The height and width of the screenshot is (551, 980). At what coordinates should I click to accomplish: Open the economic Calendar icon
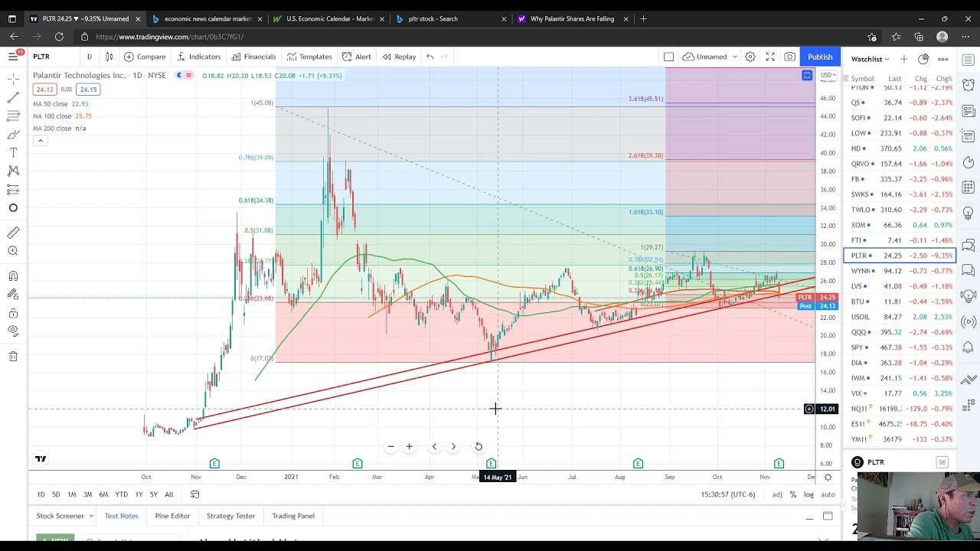(969, 187)
